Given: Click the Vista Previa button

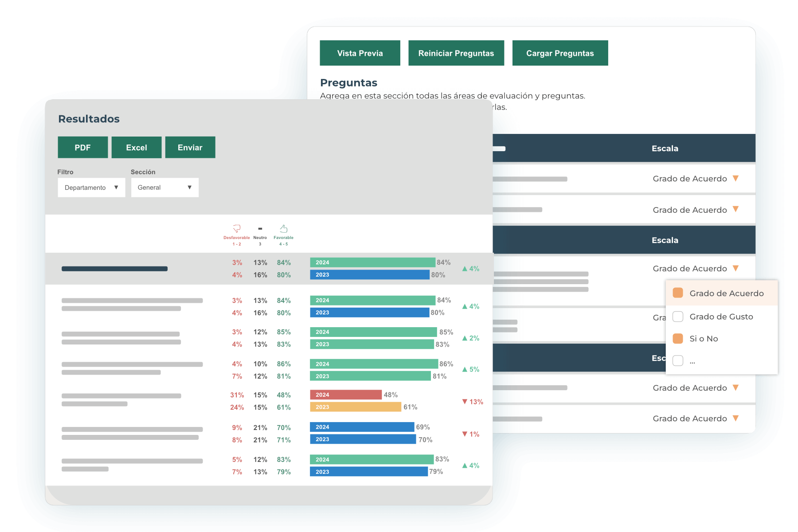Looking at the screenshot, I should tap(360, 53).
